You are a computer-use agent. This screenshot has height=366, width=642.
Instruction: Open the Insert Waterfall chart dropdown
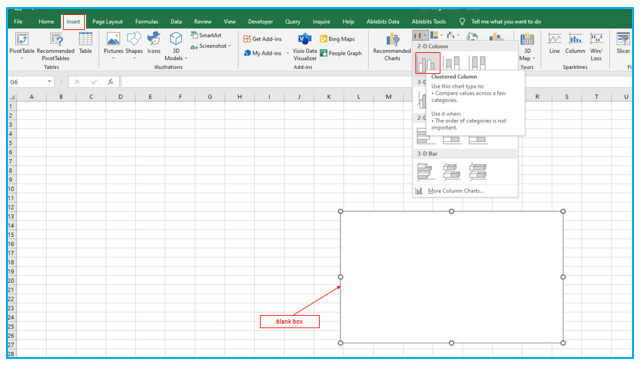(x=452, y=36)
